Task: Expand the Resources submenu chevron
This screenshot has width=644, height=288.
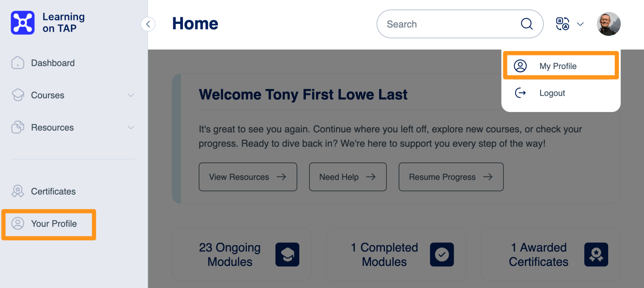Action: 131,127
